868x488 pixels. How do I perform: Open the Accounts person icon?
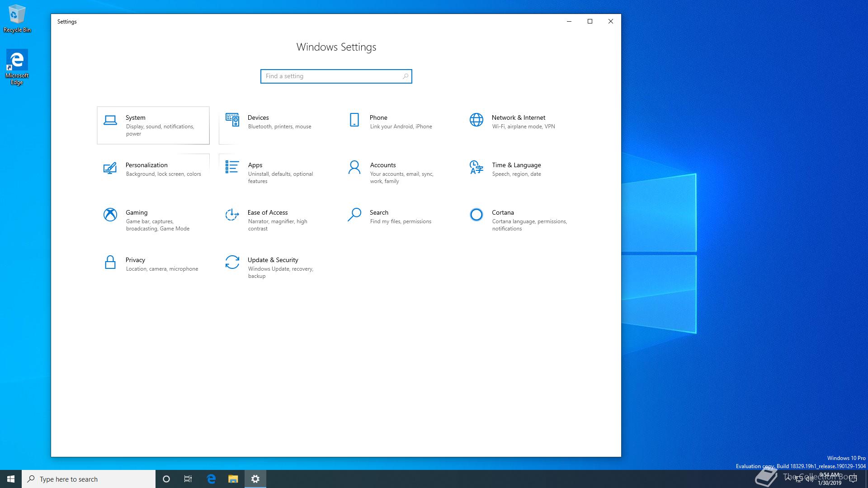click(354, 167)
